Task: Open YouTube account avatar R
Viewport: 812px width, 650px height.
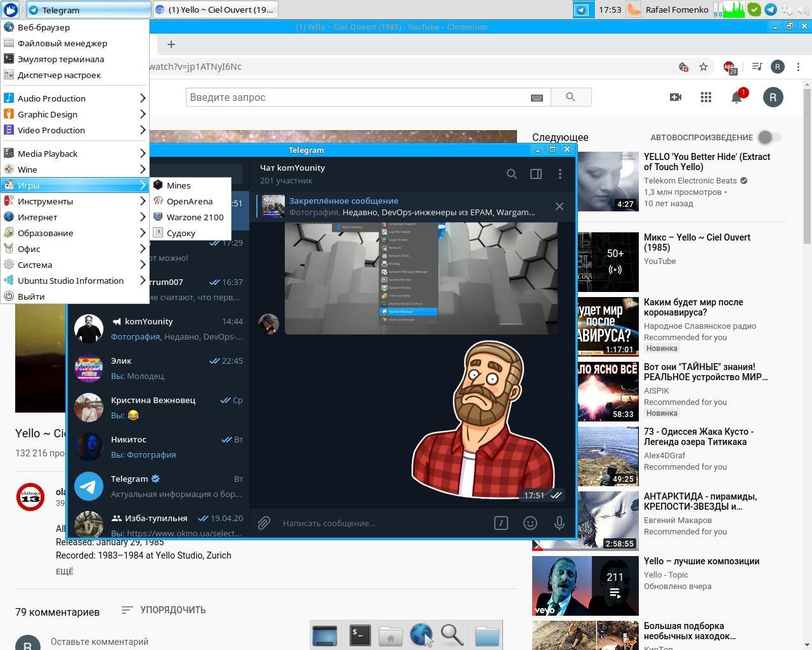Action: [773, 97]
